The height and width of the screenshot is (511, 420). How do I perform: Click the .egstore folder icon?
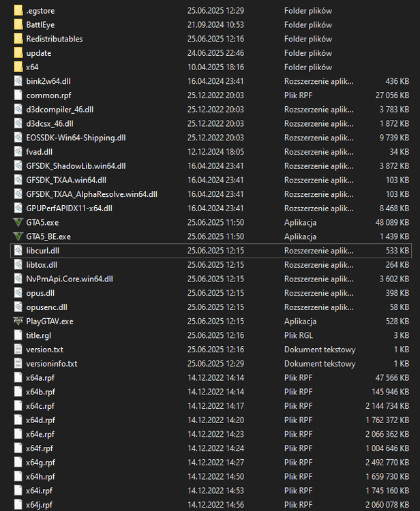click(18, 10)
